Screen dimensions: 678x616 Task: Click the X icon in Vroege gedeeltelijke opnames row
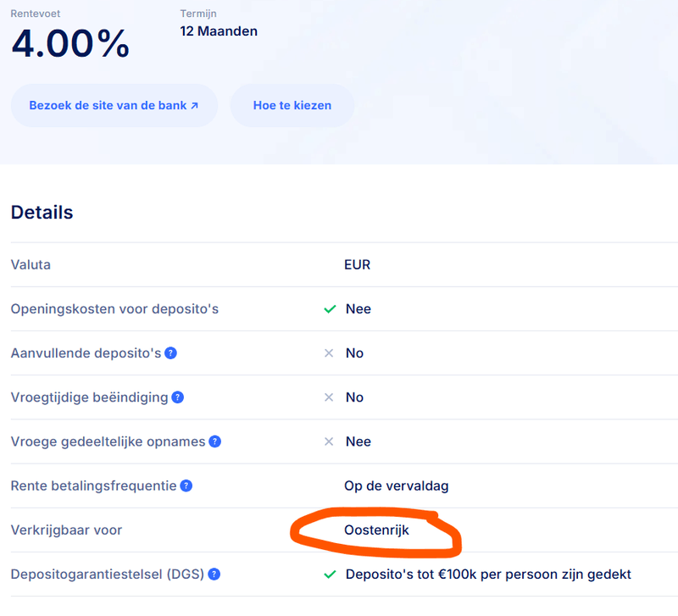click(329, 441)
